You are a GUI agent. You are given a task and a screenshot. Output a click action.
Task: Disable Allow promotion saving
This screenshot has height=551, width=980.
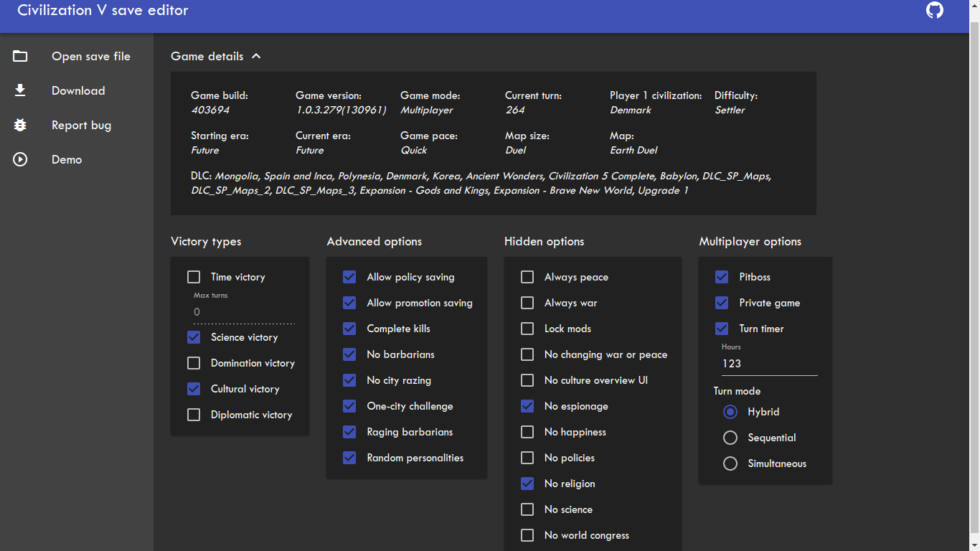(349, 303)
